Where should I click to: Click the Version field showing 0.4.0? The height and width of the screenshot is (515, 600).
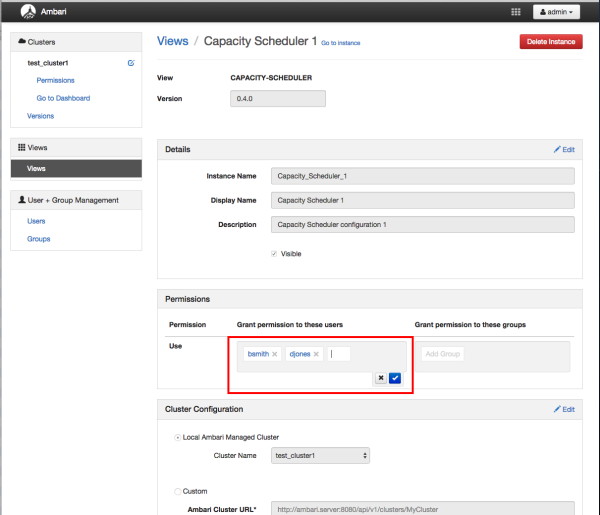[x=278, y=99]
